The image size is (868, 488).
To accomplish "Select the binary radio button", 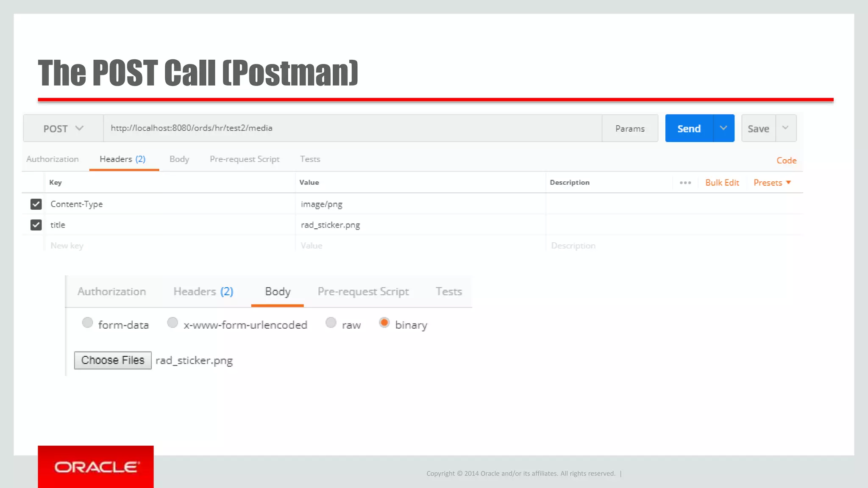I will pos(384,323).
